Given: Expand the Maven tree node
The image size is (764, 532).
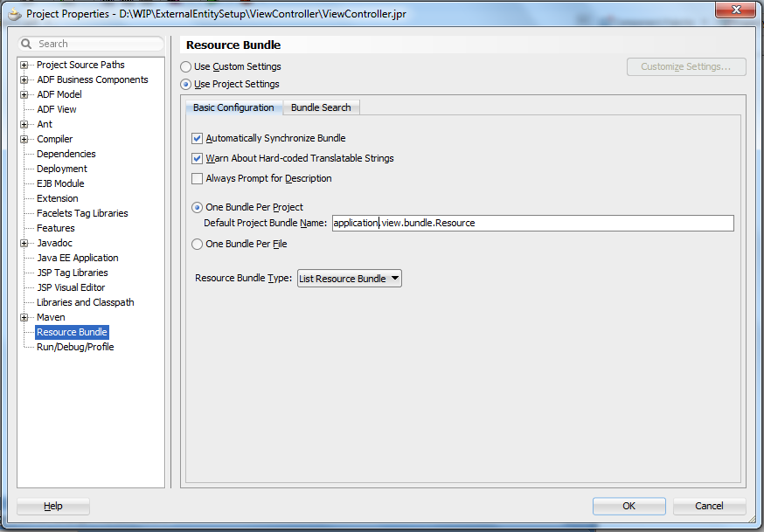Looking at the screenshot, I should [x=24, y=317].
